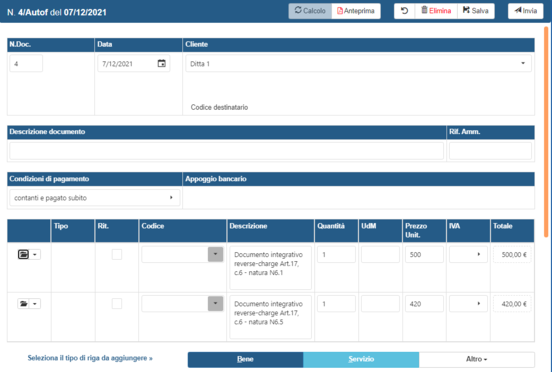Click the row icon of the 420 line
This screenshot has height=372, width=552.
pyautogui.click(x=23, y=303)
